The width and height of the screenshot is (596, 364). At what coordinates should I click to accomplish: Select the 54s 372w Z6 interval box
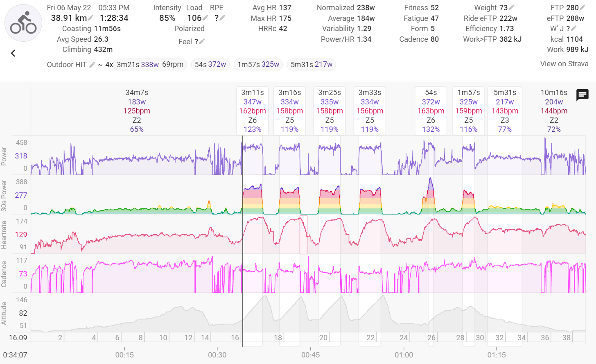[431, 111]
